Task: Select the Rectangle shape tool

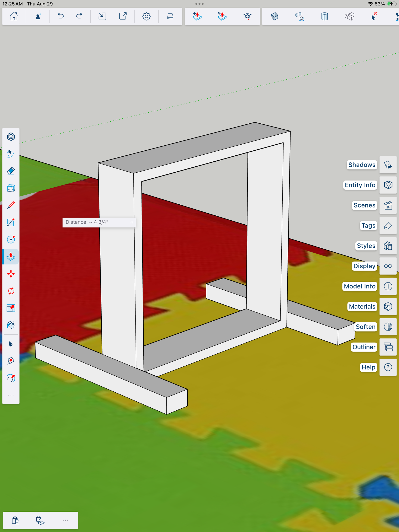Action: click(x=11, y=222)
